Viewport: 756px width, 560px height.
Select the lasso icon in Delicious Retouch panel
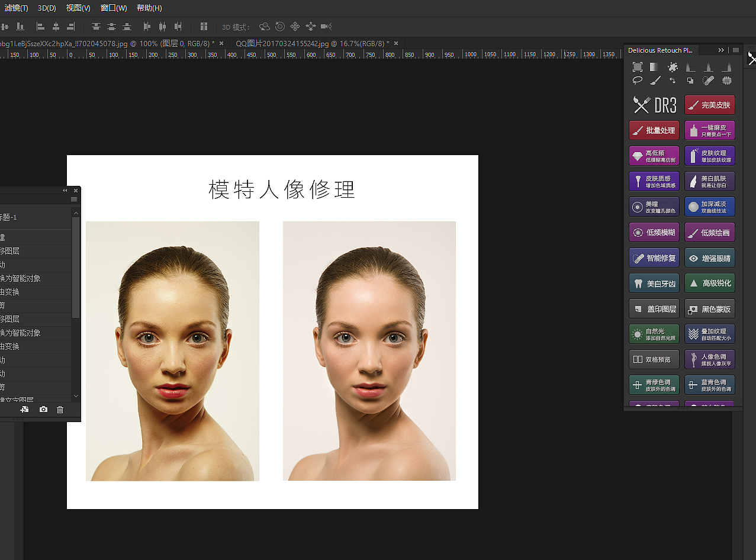[x=638, y=81]
